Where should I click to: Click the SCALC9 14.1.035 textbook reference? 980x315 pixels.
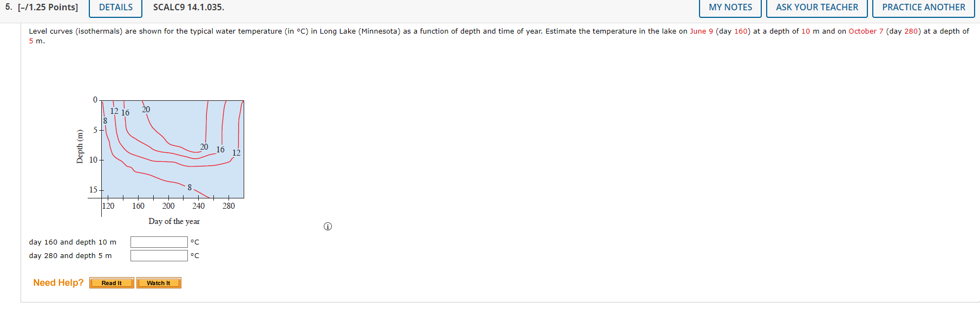[188, 7]
